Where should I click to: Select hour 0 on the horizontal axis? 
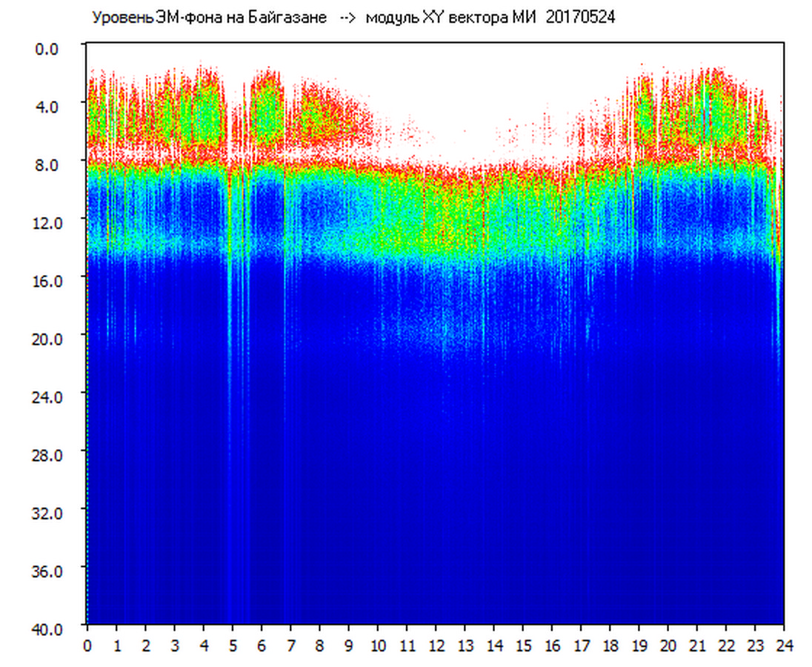[x=87, y=645]
